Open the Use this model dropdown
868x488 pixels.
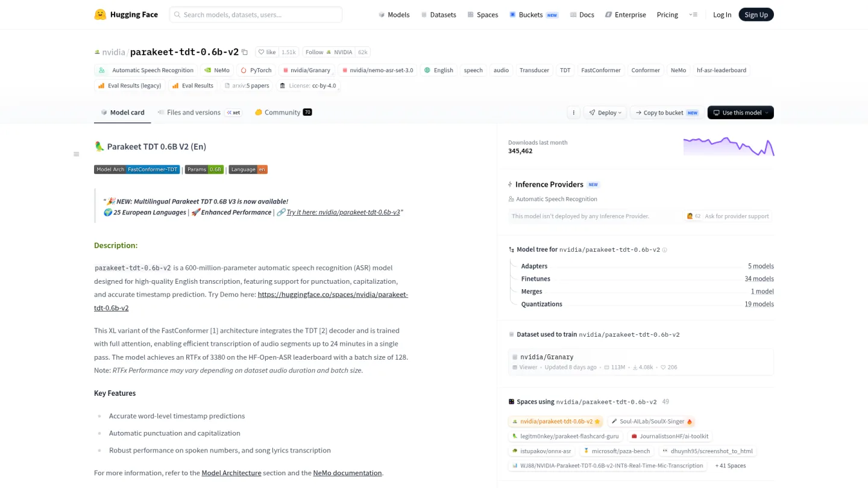coord(741,113)
